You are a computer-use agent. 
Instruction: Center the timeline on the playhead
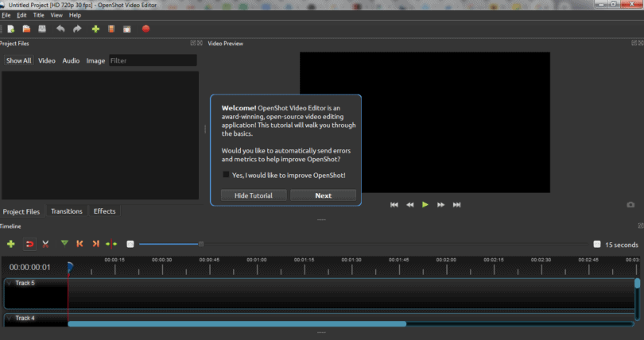111,244
